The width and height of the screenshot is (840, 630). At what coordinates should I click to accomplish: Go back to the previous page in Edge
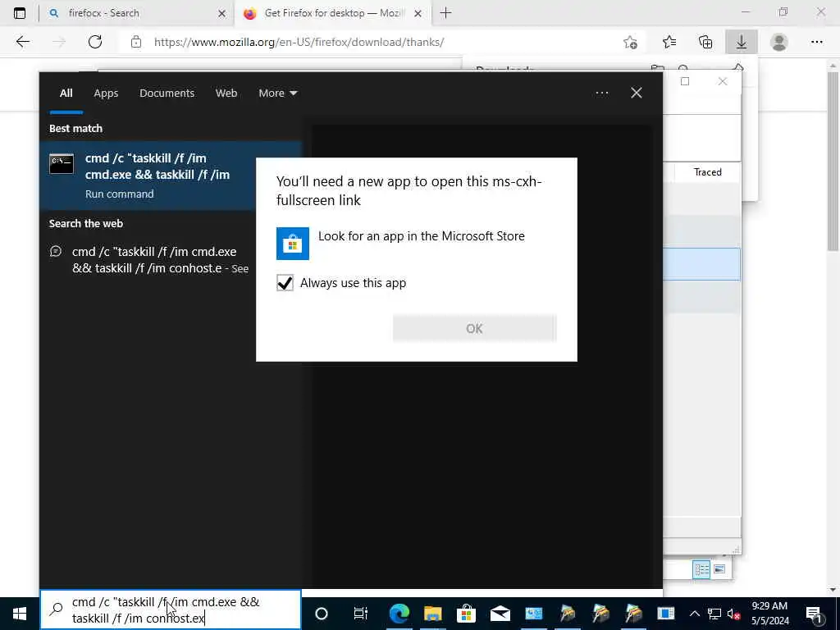pos(22,42)
